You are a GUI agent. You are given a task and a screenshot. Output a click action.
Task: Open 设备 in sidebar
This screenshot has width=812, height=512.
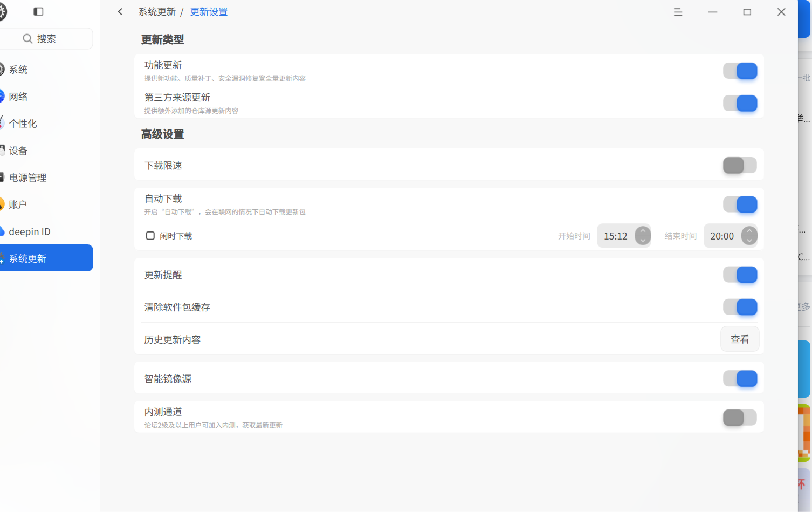click(x=45, y=151)
